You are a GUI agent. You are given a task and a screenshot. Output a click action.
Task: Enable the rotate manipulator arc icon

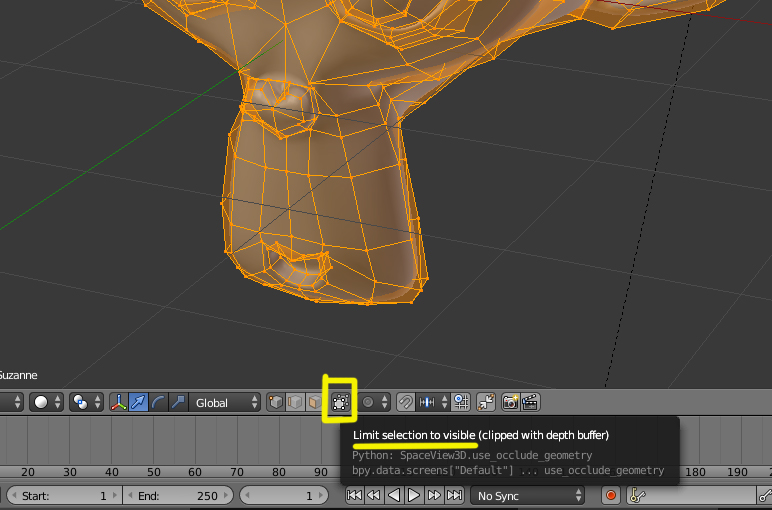pos(158,402)
